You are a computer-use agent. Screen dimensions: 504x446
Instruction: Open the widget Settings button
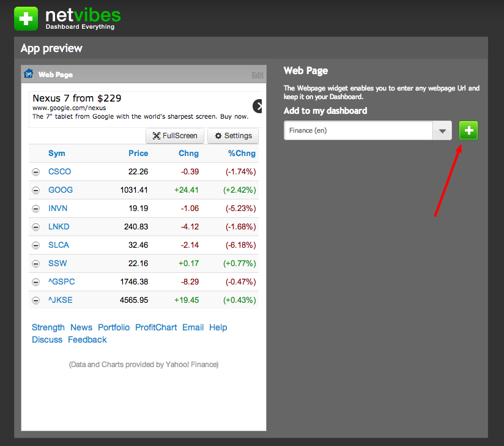click(x=233, y=136)
